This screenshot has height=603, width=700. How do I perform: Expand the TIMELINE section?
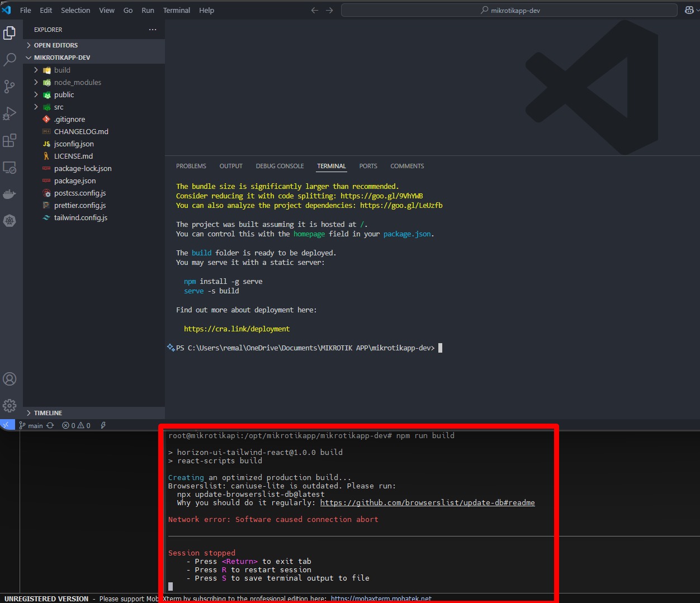point(94,413)
